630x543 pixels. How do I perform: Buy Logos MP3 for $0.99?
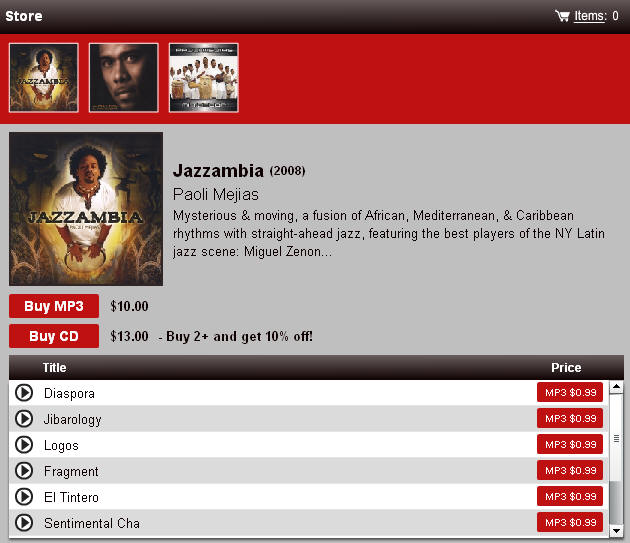[x=570, y=445]
